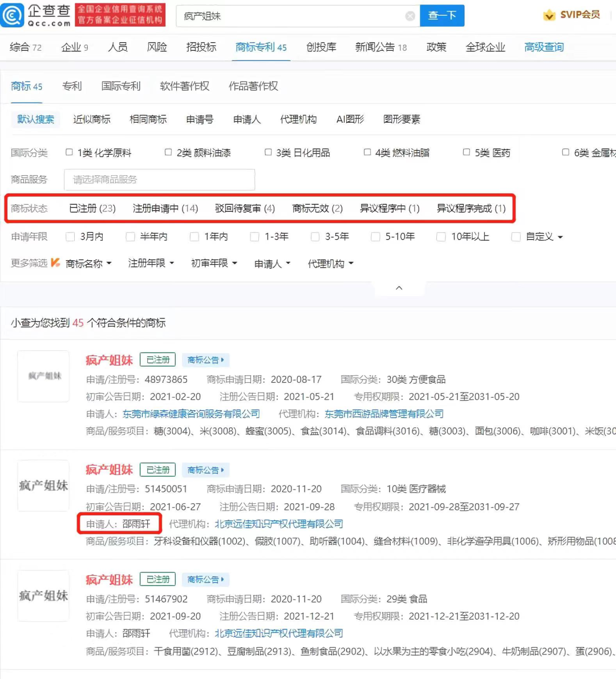Clear the search field using the X icon
The width and height of the screenshot is (616, 679).
point(410,16)
